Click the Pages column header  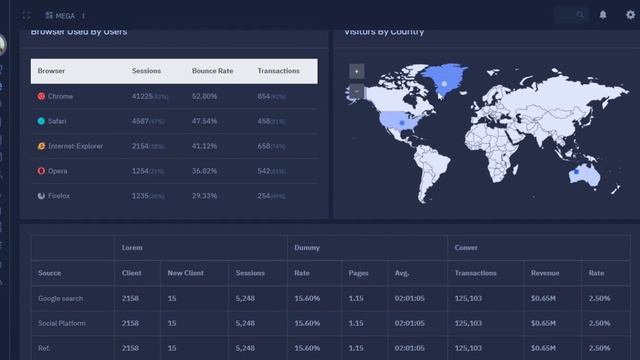tap(358, 273)
